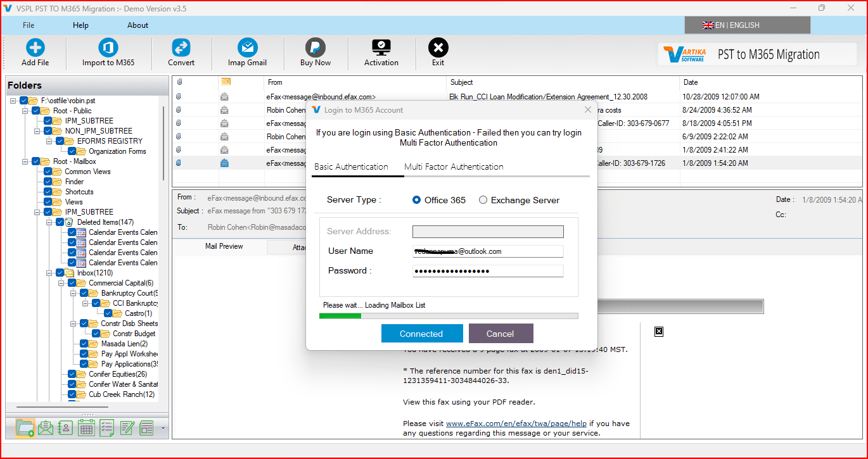This screenshot has width=868, height=459.
Task: Sort emails by Date column header
Action: [770, 82]
